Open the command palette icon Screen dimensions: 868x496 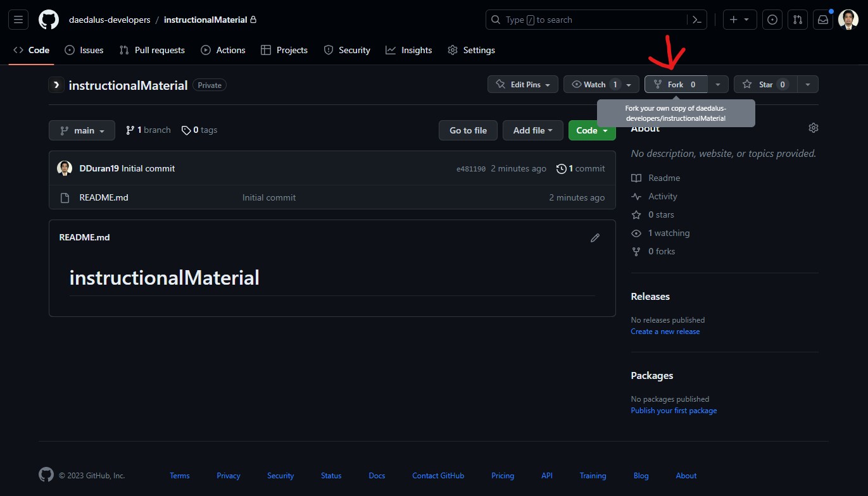click(x=696, y=20)
